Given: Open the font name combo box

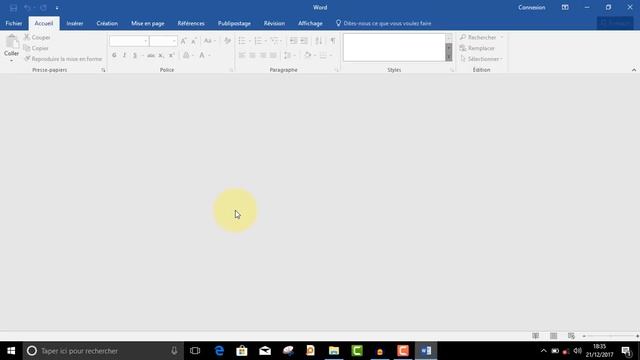Looking at the screenshot, I should pyautogui.click(x=129, y=41).
